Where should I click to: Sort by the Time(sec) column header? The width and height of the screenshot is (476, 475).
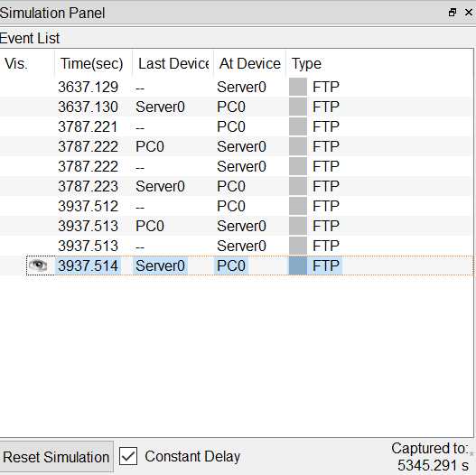(94, 64)
